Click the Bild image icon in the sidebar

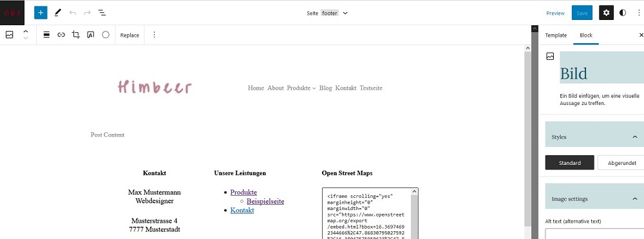550,56
